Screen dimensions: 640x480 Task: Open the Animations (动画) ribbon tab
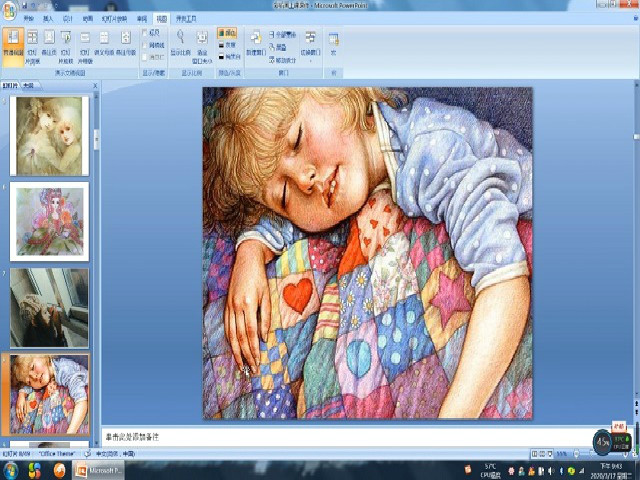pos(88,19)
